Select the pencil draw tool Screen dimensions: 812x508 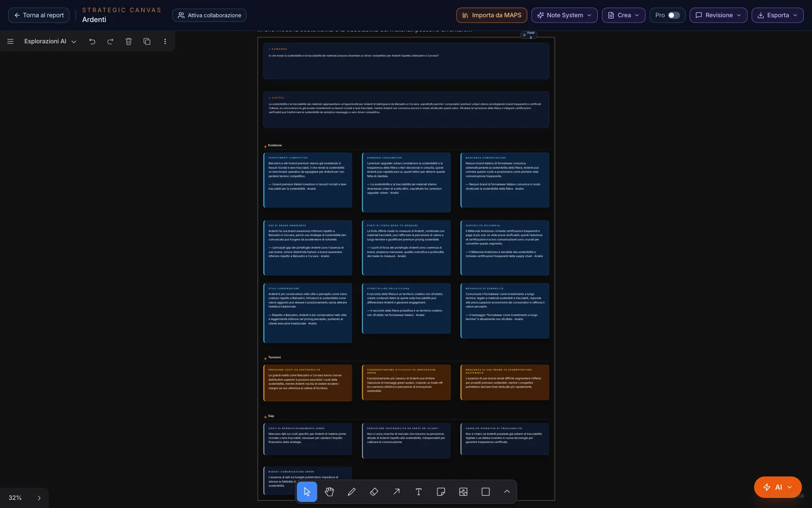(x=352, y=492)
